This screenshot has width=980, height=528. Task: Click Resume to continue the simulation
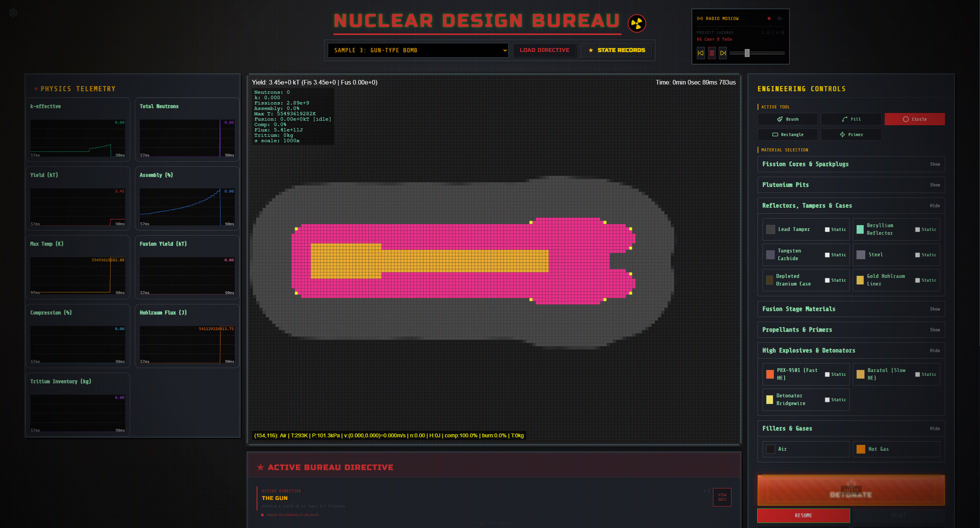click(x=803, y=515)
